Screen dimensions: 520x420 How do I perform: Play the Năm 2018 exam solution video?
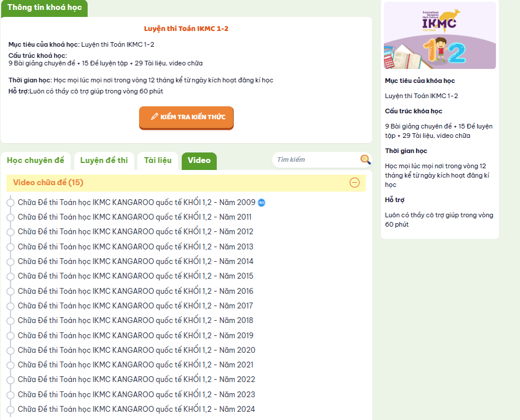[136, 320]
